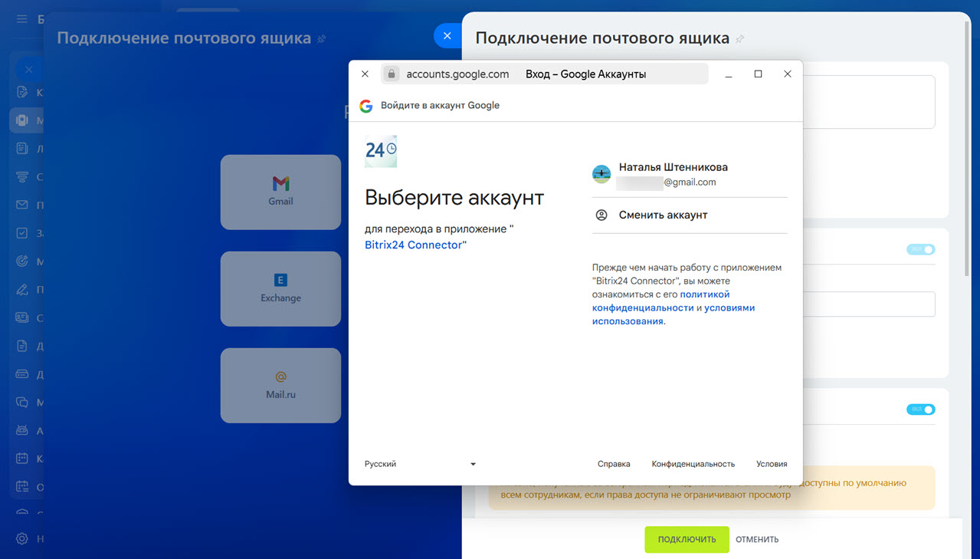Click the Google logo in sign-in header
Screen dimensions: 980x559
(x=366, y=106)
